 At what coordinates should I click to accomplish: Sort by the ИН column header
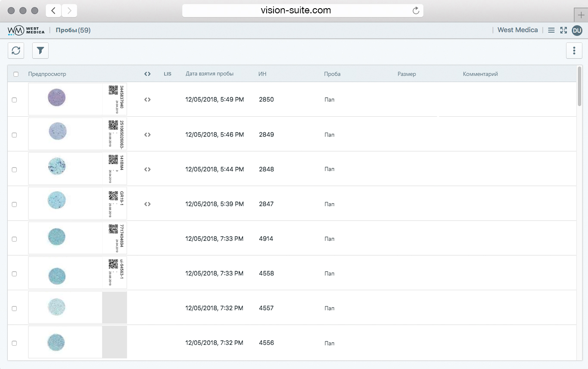(x=262, y=74)
